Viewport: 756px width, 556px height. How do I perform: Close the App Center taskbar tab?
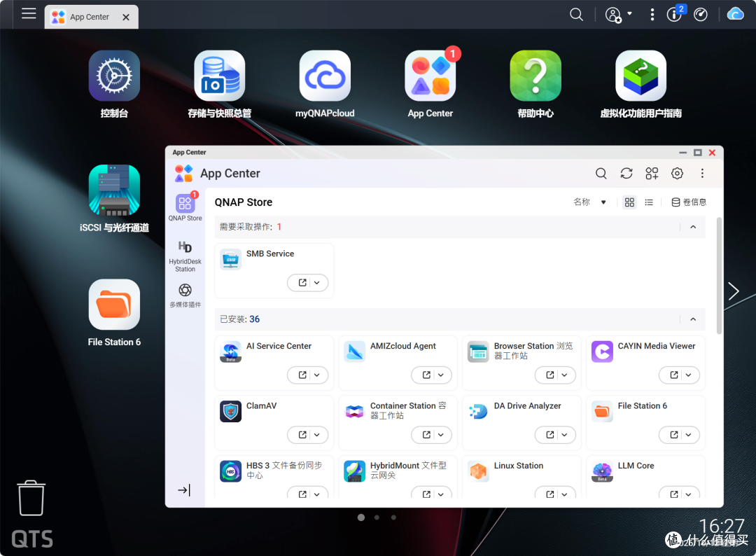click(x=126, y=18)
